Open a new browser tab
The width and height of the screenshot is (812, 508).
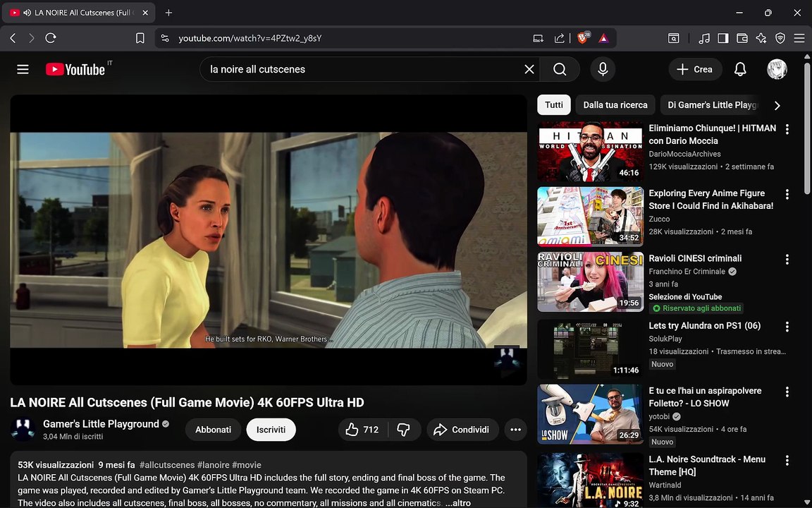[x=168, y=13]
